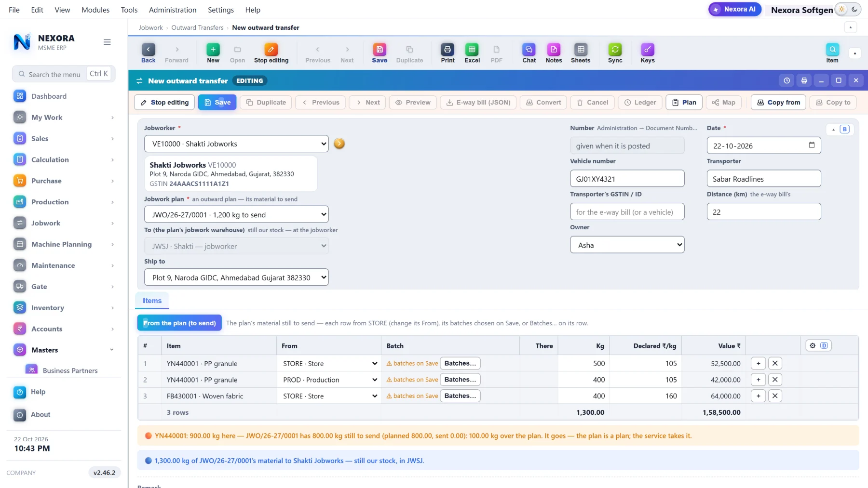
Task: Open Batches… for Woven fabric row
Action: (460, 396)
